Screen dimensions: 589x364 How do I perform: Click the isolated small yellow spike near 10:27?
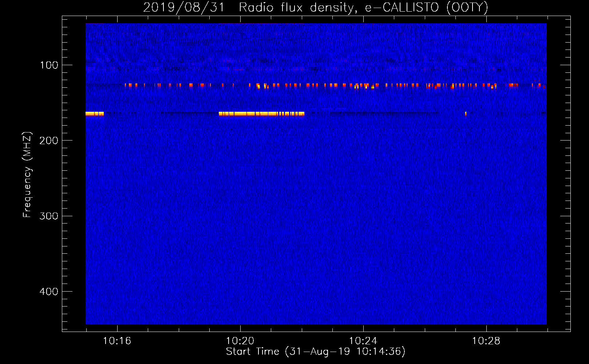(x=466, y=114)
